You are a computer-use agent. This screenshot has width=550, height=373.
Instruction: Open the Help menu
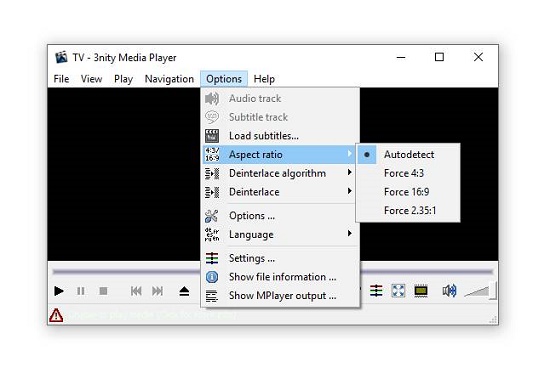click(x=264, y=79)
